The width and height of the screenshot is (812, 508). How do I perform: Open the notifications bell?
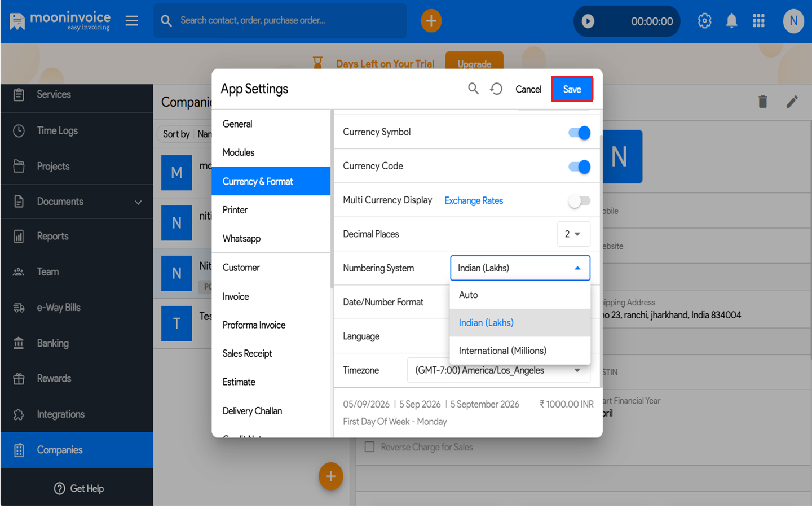click(731, 21)
